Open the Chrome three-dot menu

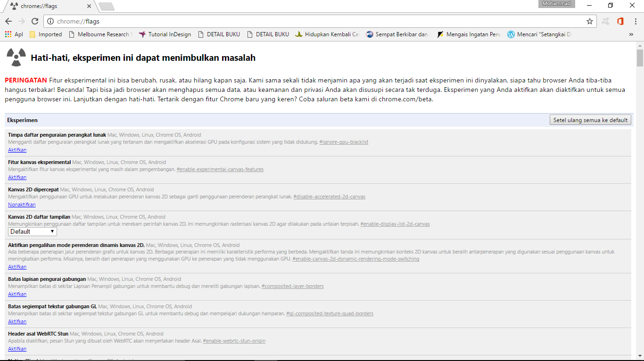tap(636, 21)
